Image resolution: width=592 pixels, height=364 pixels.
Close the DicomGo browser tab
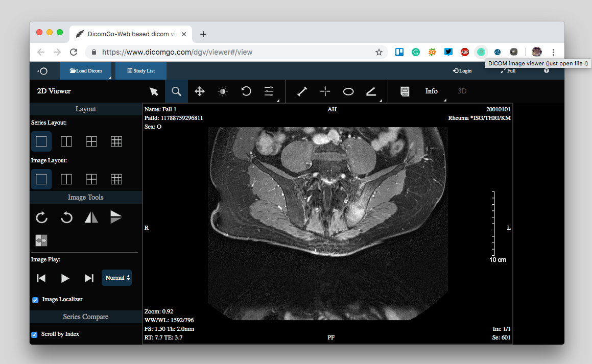coord(184,34)
